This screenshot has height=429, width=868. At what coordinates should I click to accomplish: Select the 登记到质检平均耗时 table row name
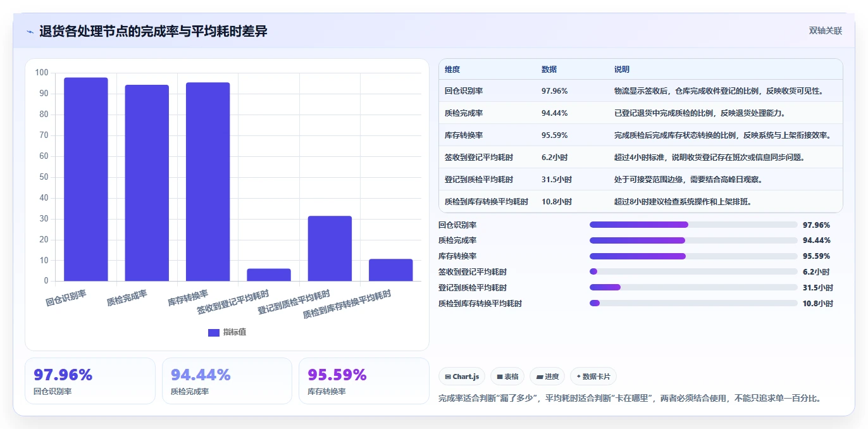tap(479, 180)
